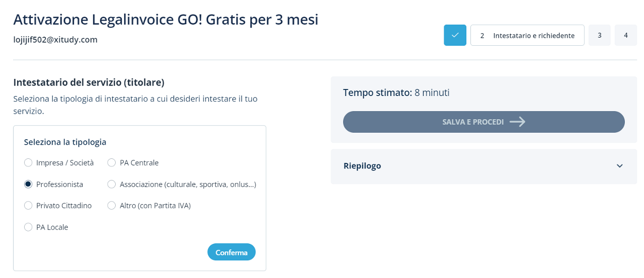Open step 4 of the wizard
The height and width of the screenshot is (278, 644).
coord(626,36)
